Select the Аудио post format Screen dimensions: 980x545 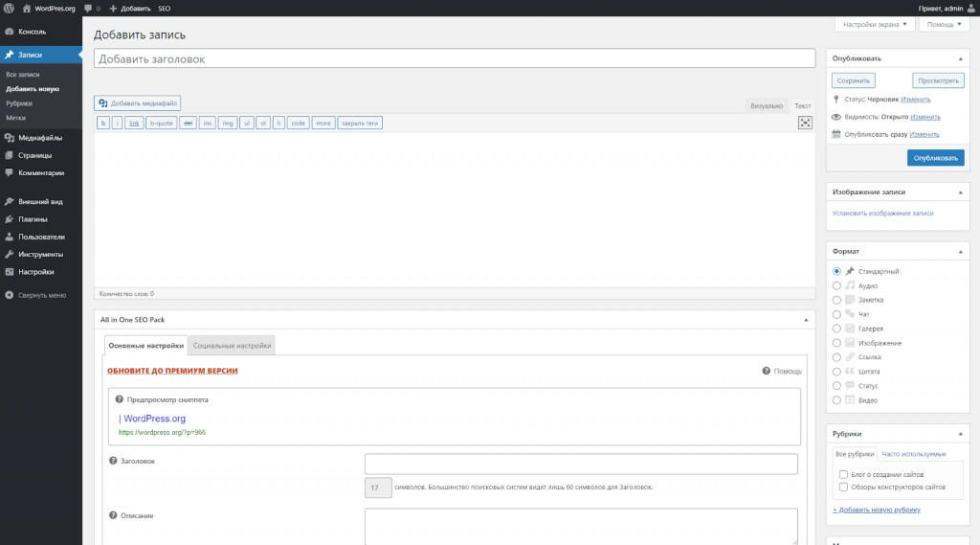(x=837, y=285)
